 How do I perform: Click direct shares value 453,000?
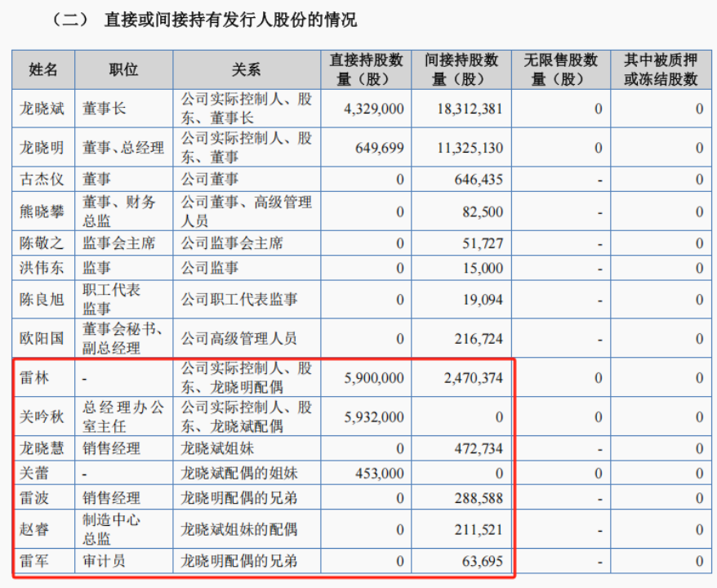(380, 473)
